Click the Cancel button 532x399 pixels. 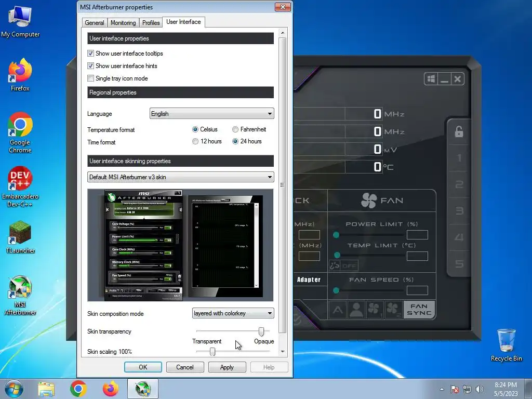[185, 367]
